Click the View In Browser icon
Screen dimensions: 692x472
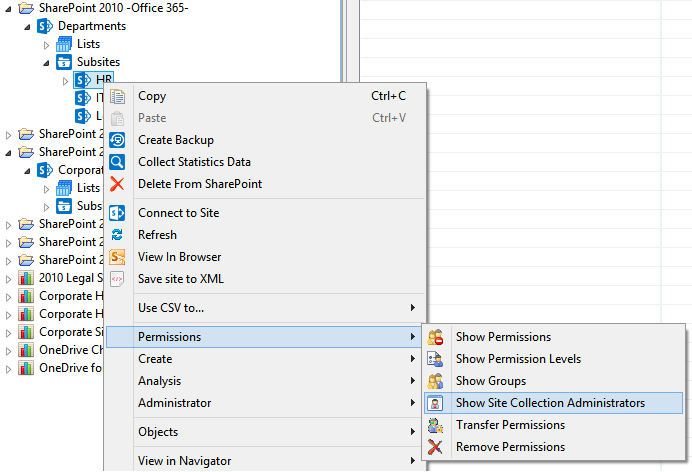coord(117,257)
